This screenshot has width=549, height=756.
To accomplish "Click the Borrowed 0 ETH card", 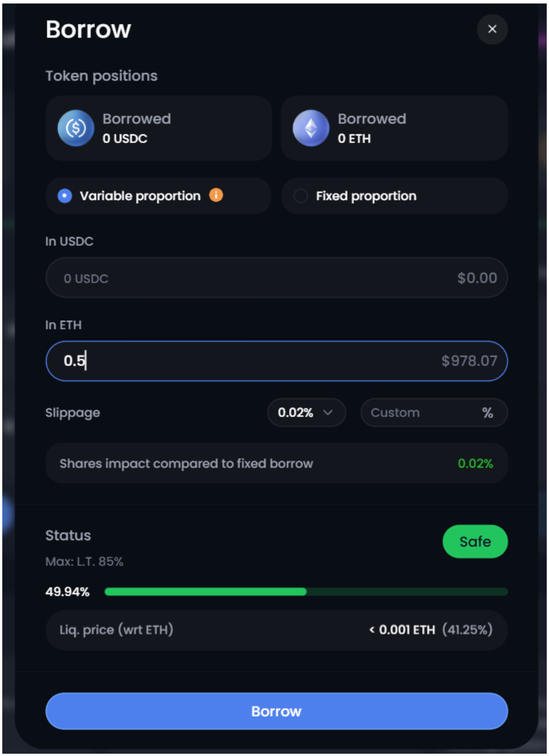I will point(394,128).
